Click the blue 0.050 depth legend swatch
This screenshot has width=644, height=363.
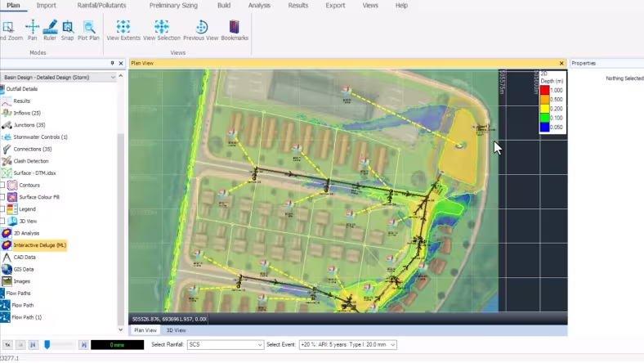point(544,127)
